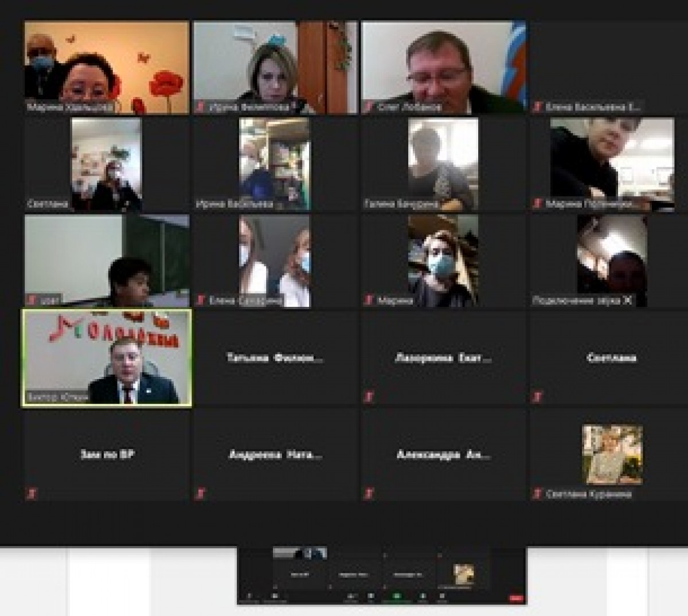
Task: Click muted mic icon on Зам по ВР tile
Action: point(29,493)
